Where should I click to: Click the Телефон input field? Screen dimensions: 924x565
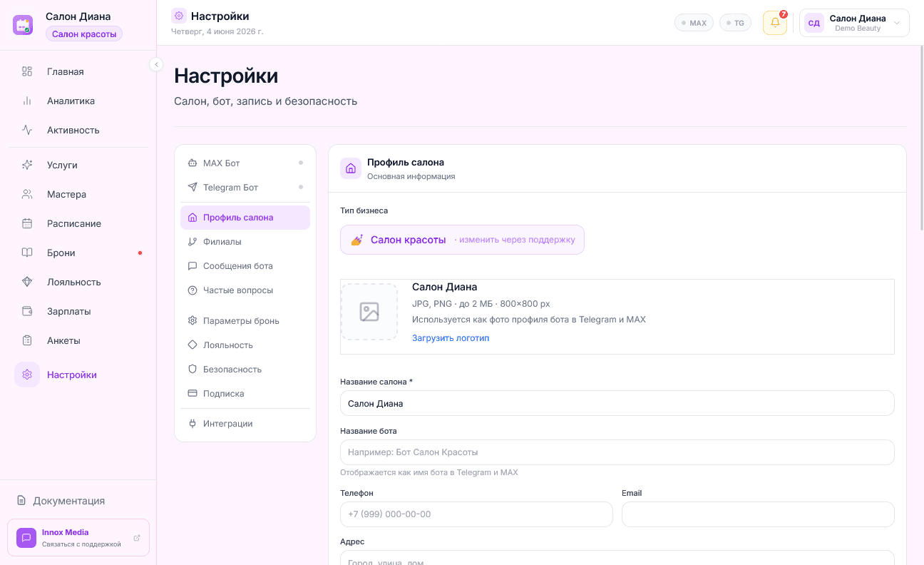[476, 514]
